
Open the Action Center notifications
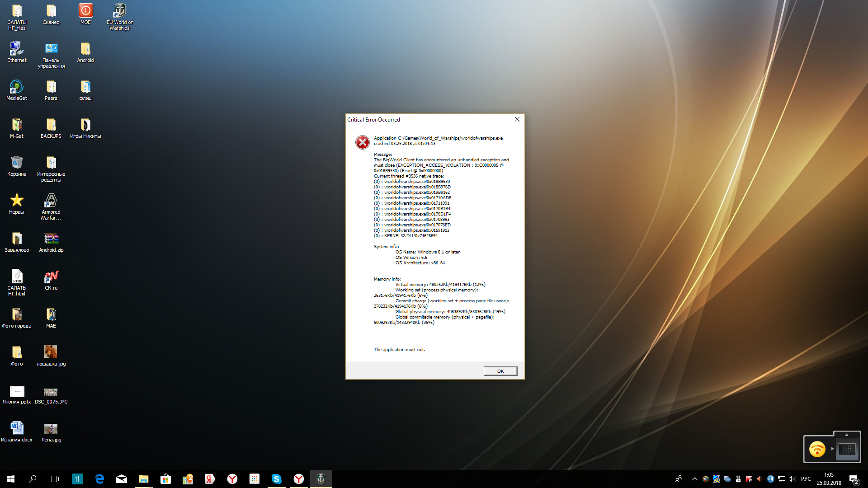tap(854, 479)
